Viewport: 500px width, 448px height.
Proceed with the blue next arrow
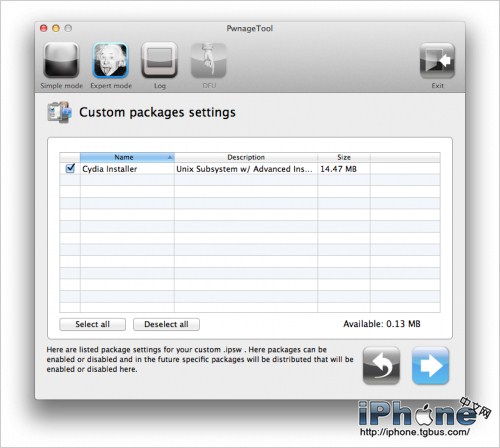point(430,366)
